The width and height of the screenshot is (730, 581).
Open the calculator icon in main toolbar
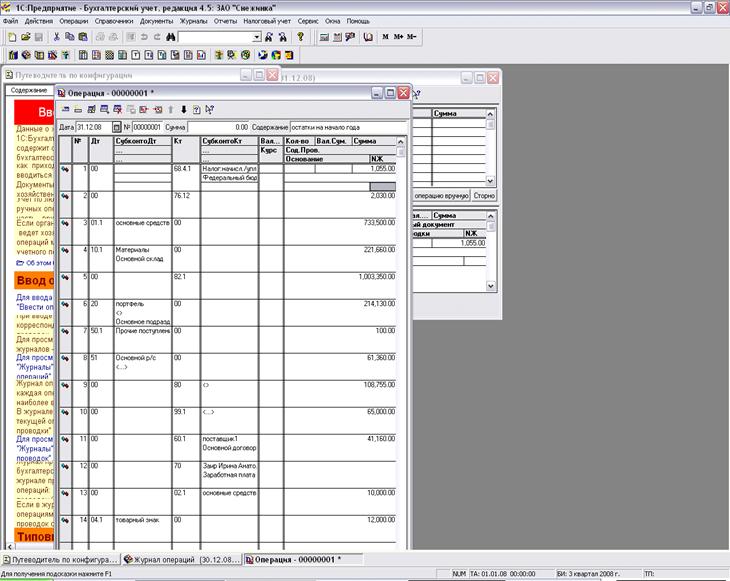point(324,37)
